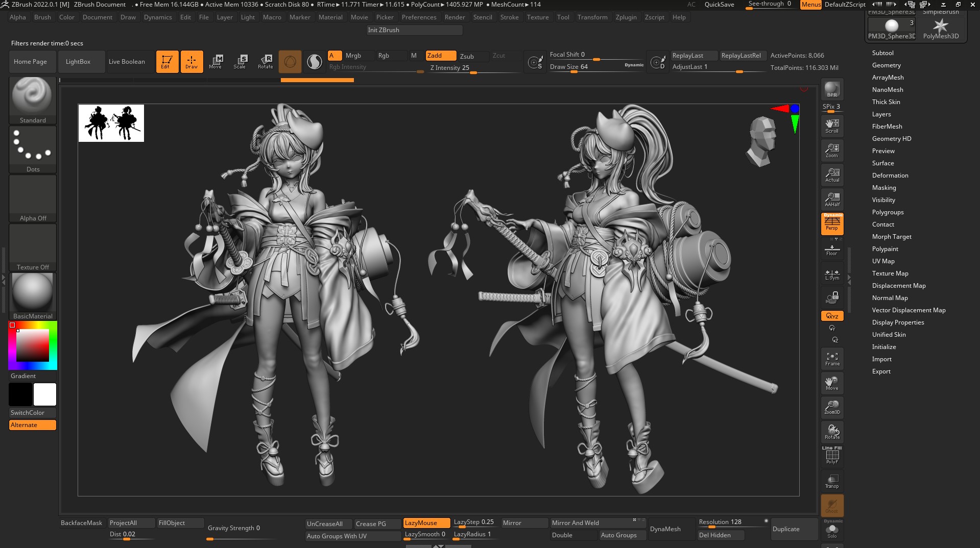Click the head orientation cam view

(x=762, y=141)
